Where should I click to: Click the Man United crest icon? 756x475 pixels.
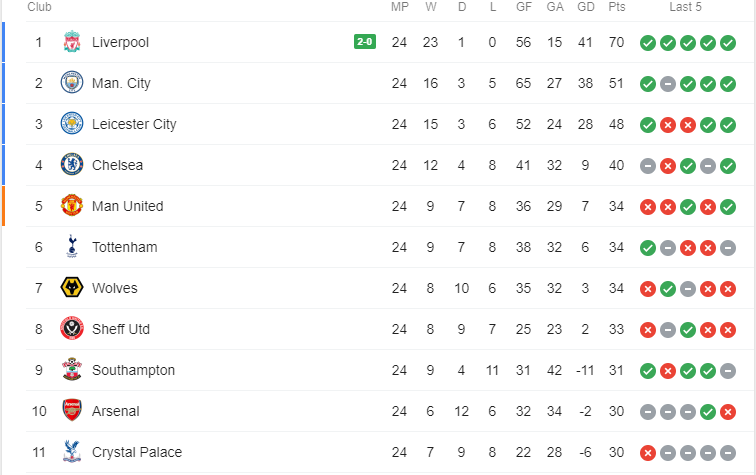pyautogui.click(x=71, y=206)
